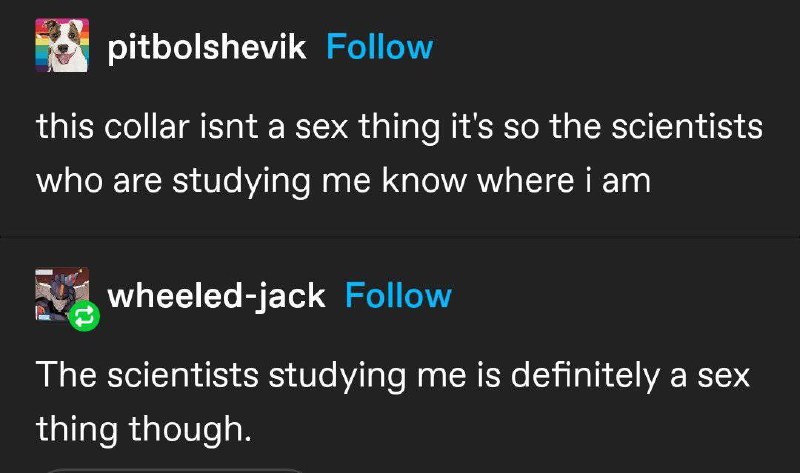This screenshot has height=473, width=800.
Task: Click the dog's face in the pitbolshevik avatar
Action: [65, 46]
